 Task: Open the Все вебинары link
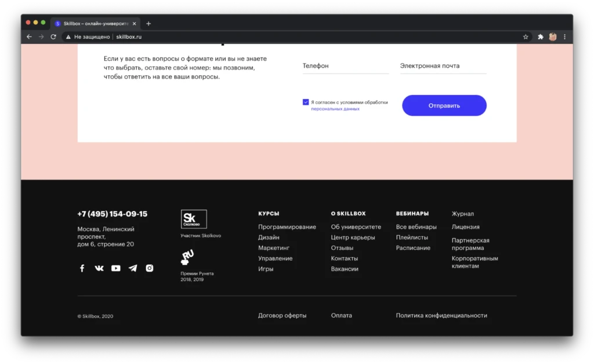tap(416, 227)
